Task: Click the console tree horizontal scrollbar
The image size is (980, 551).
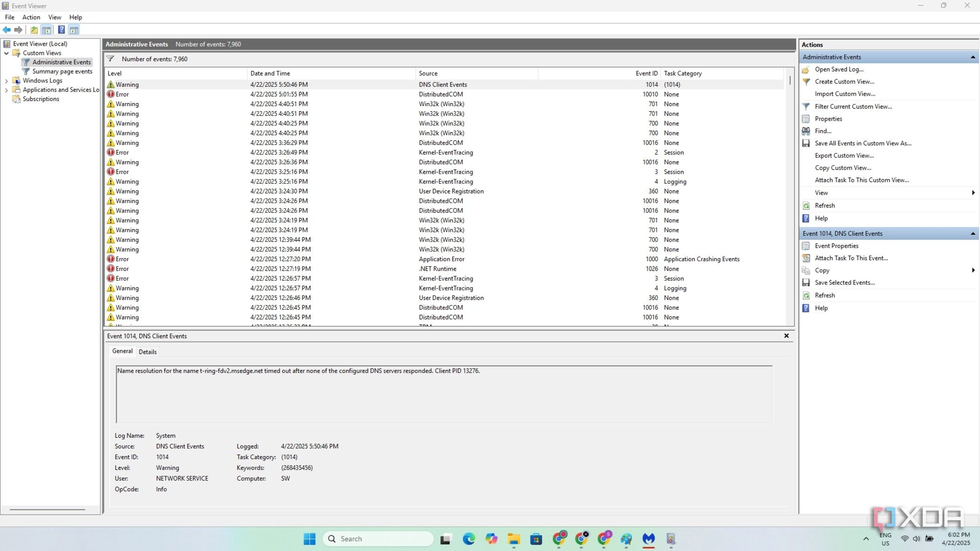Action: [x=48, y=509]
